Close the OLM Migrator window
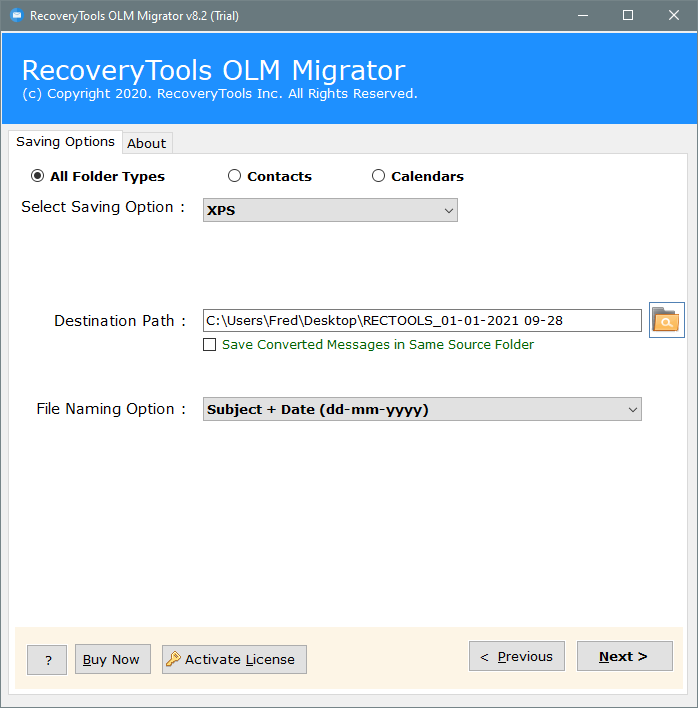This screenshot has width=698, height=708. [674, 15]
